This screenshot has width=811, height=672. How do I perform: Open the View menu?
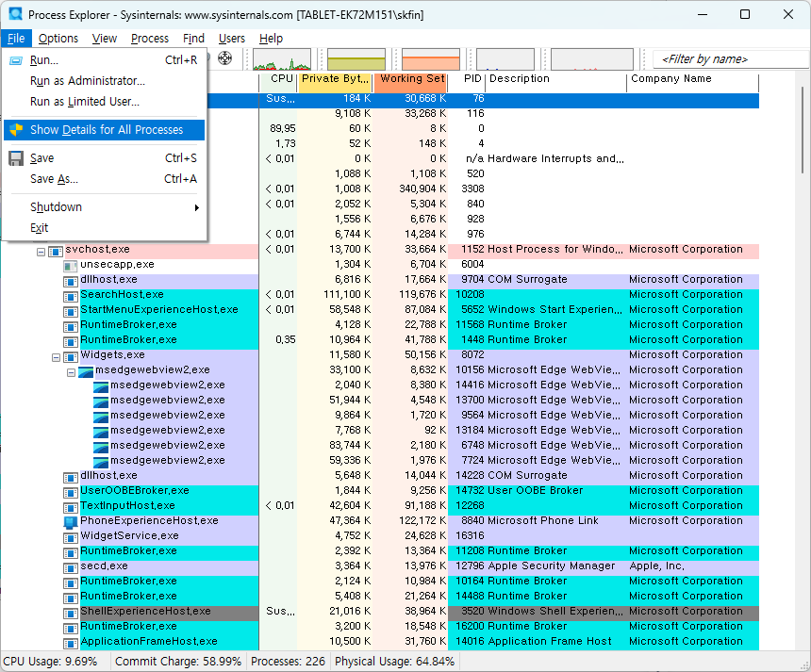tap(105, 39)
